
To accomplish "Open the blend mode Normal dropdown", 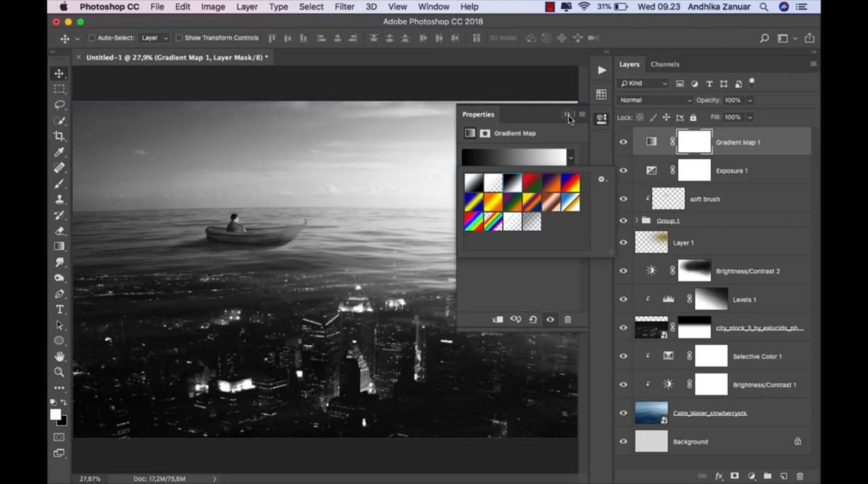I will pyautogui.click(x=655, y=100).
